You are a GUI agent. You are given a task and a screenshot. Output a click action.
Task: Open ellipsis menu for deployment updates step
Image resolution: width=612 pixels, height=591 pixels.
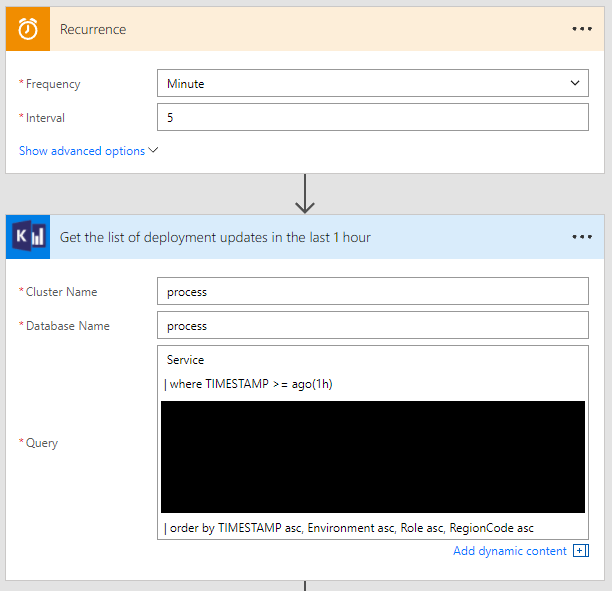click(x=582, y=237)
